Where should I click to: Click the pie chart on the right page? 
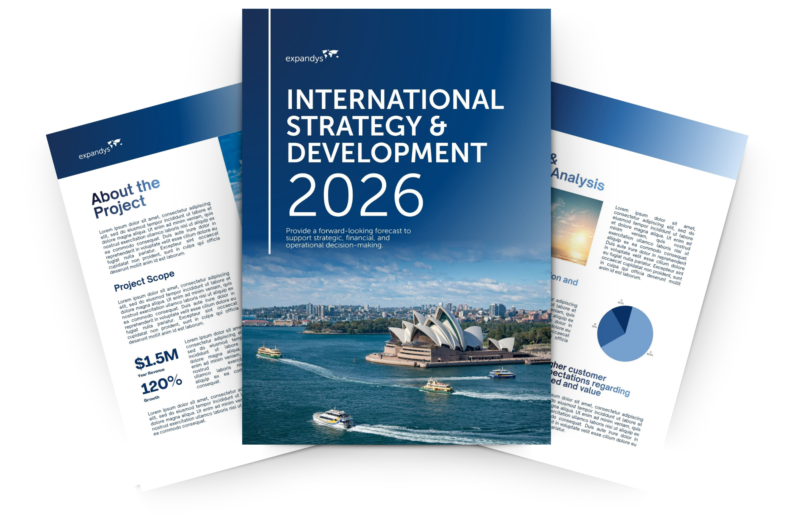click(x=625, y=333)
